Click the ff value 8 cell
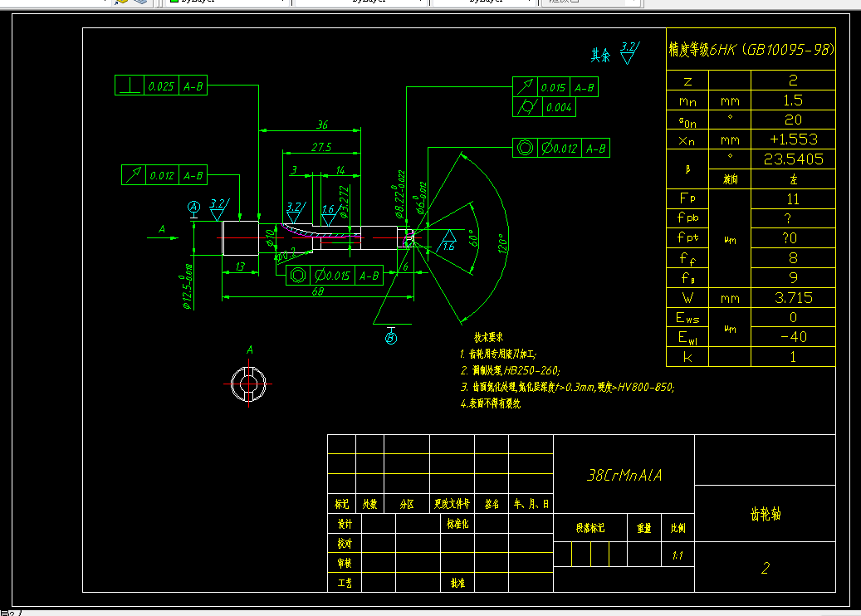Image resolution: width=861 pixels, height=616 pixels. click(793, 258)
